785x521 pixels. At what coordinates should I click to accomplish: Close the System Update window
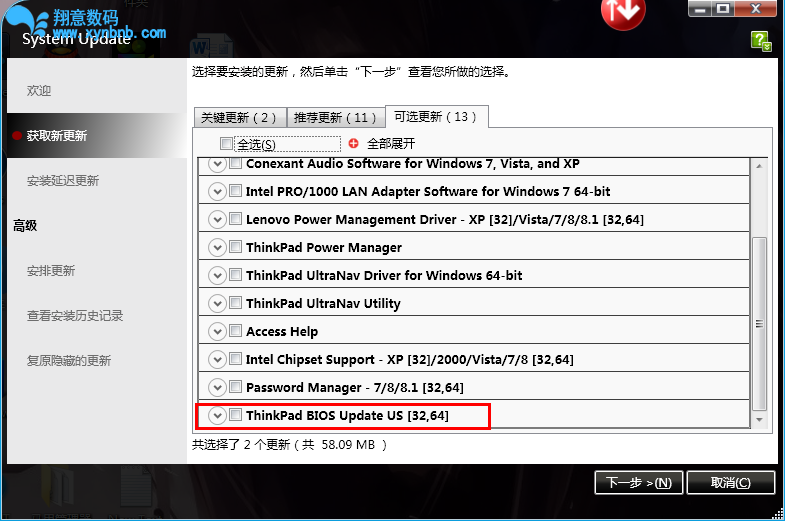tap(755, 9)
